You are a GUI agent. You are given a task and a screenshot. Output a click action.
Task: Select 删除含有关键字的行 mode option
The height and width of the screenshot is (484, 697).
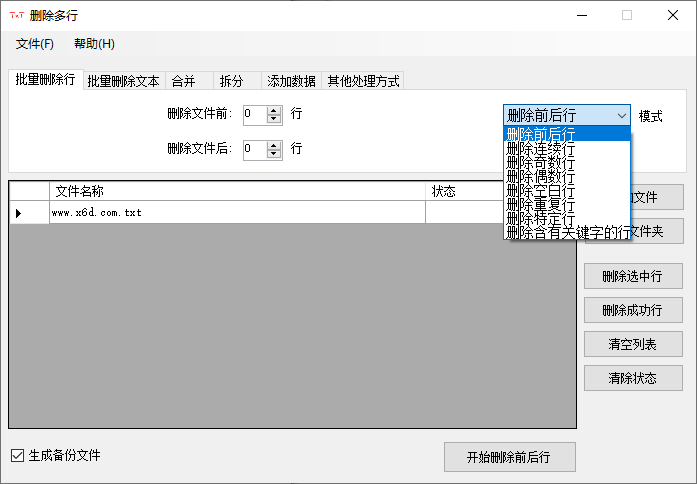(x=568, y=232)
